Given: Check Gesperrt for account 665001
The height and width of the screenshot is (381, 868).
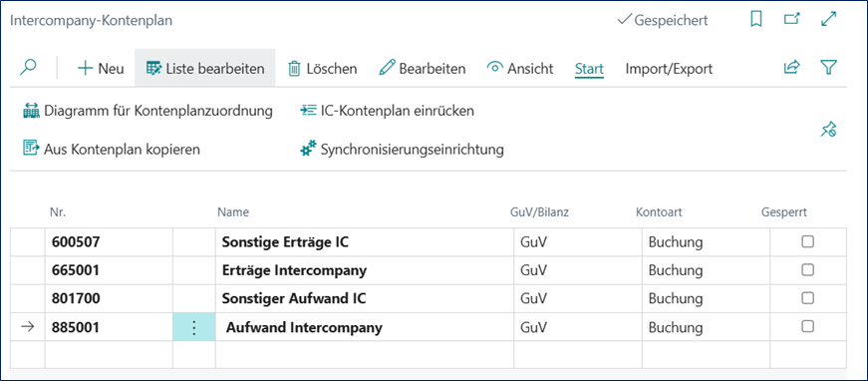Looking at the screenshot, I should 808,269.
